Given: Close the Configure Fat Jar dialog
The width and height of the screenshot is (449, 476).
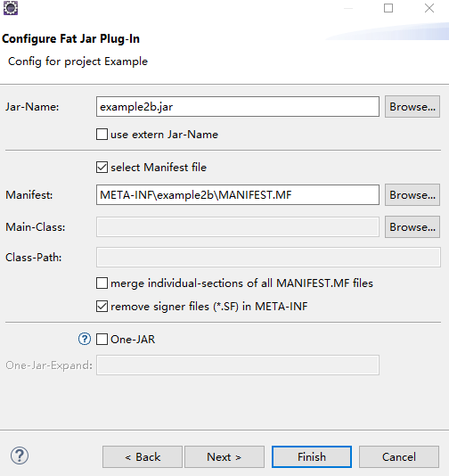Looking at the screenshot, I should 429,8.
